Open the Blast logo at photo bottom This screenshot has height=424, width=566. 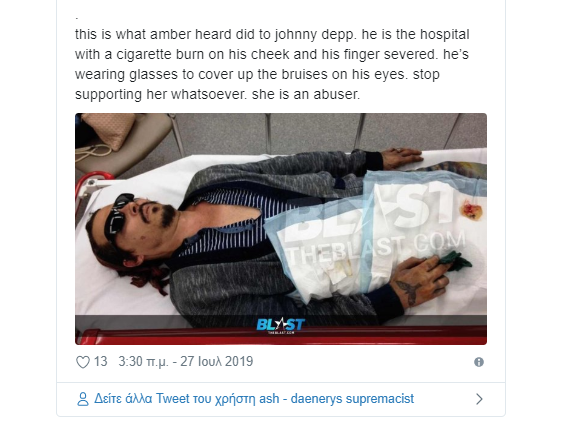280,325
